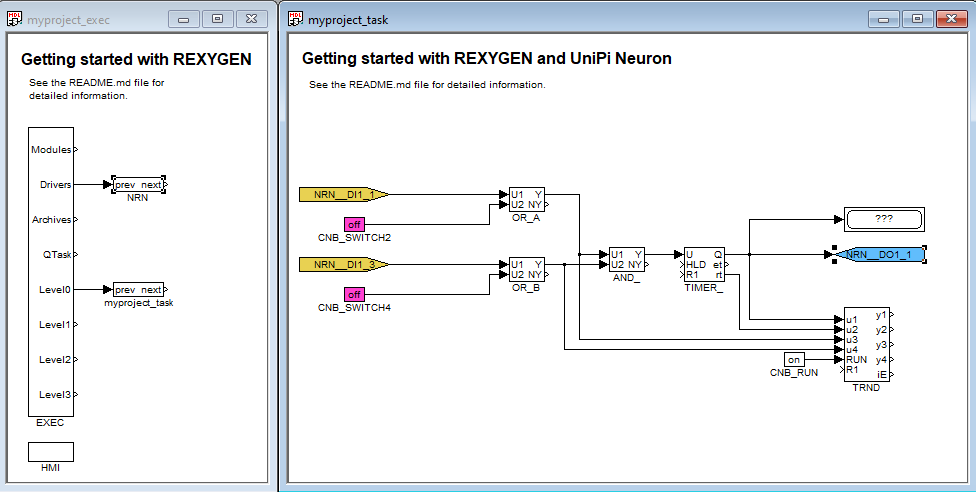Screen dimensions: 976x492
Task: Click the 'Getting started with REXYGEN' title in exec window
Action: click(x=136, y=60)
